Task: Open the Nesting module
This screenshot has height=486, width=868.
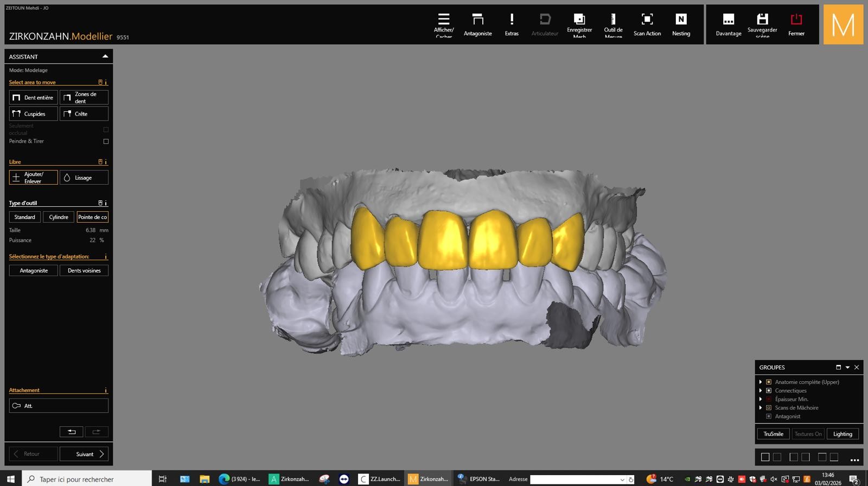Action: coord(681,25)
